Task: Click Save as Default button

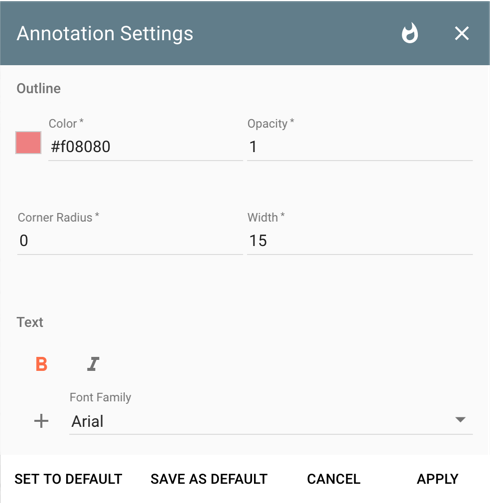Action: (x=209, y=479)
